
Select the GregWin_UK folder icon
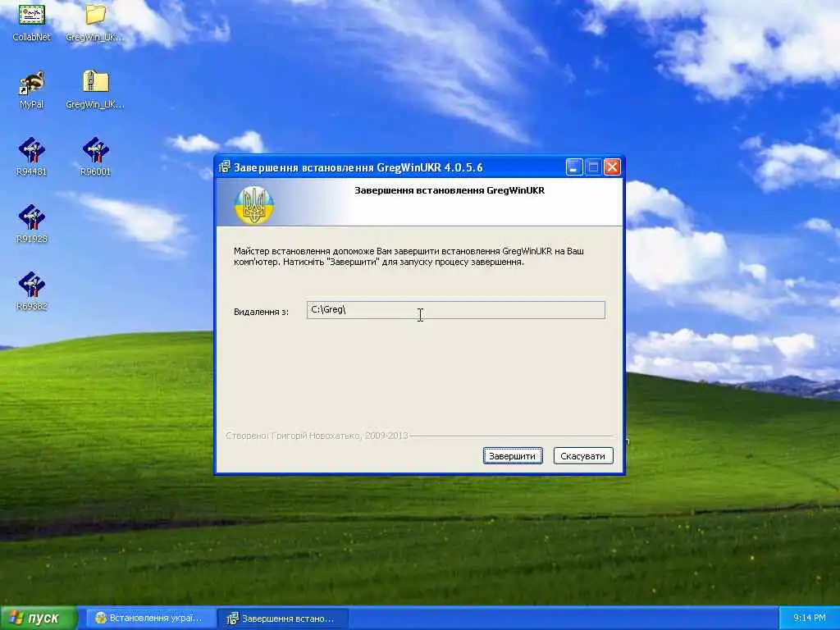click(x=95, y=21)
